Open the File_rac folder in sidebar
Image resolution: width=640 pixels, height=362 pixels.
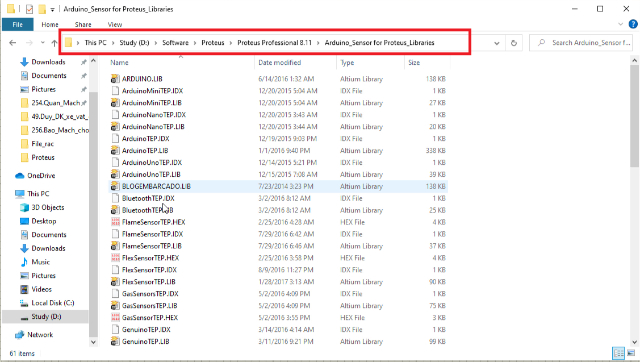pyautogui.click(x=42, y=144)
